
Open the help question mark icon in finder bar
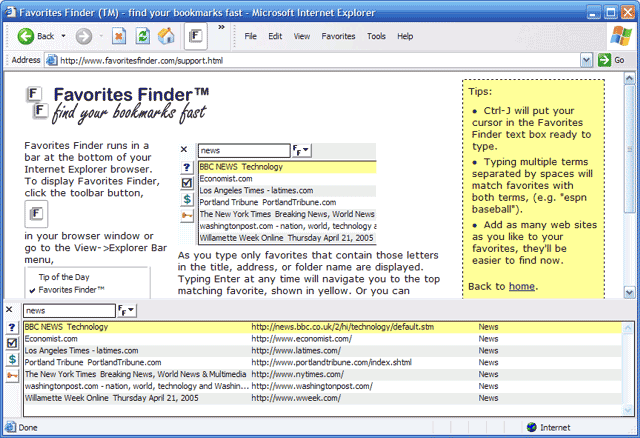click(12, 327)
